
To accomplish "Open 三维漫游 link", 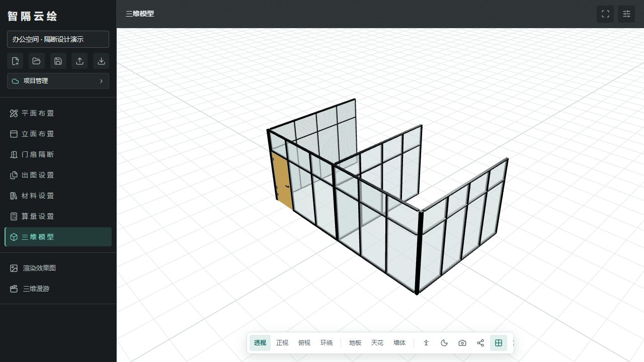I will pyautogui.click(x=58, y=289).
